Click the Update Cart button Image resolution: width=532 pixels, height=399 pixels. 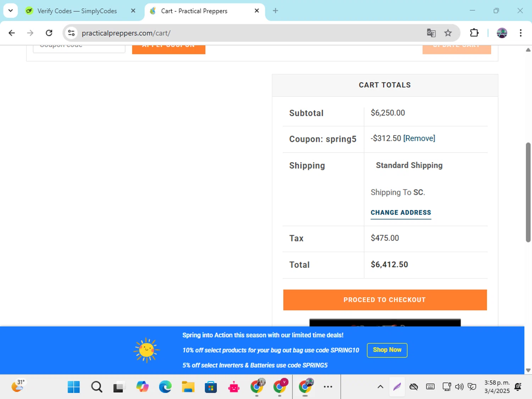click(x=456, y=50)
